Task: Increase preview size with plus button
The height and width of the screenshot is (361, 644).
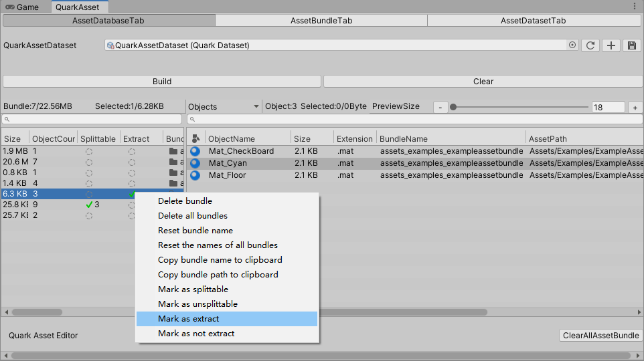Action: pyautogui.click(x=635, y=107)
